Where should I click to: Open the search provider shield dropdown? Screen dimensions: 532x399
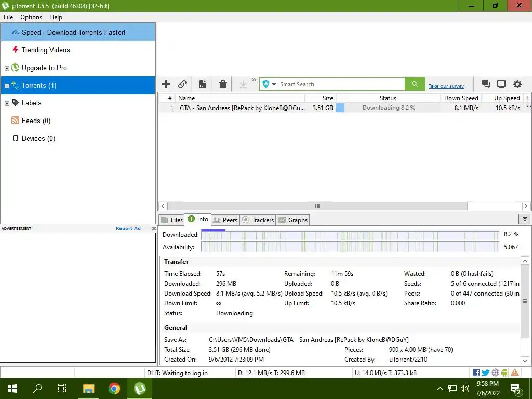[x=269, y=84]
